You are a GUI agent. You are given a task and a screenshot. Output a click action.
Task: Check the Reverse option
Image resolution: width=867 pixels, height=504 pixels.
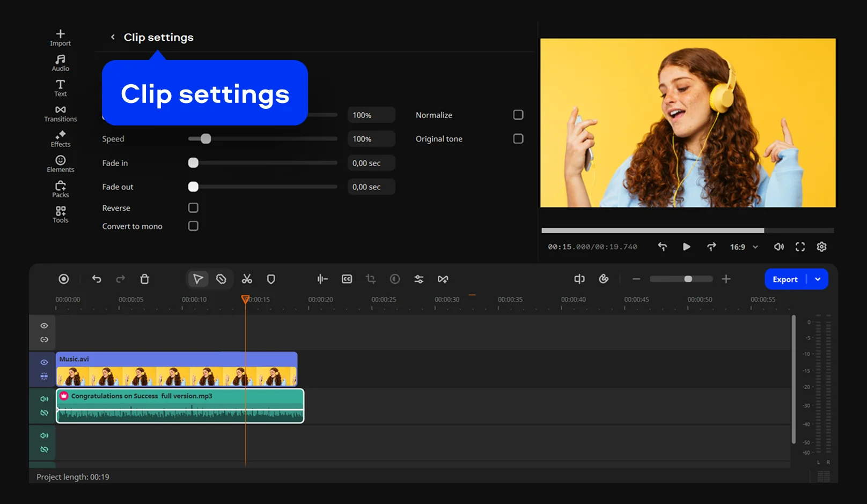tap(193, 207)
